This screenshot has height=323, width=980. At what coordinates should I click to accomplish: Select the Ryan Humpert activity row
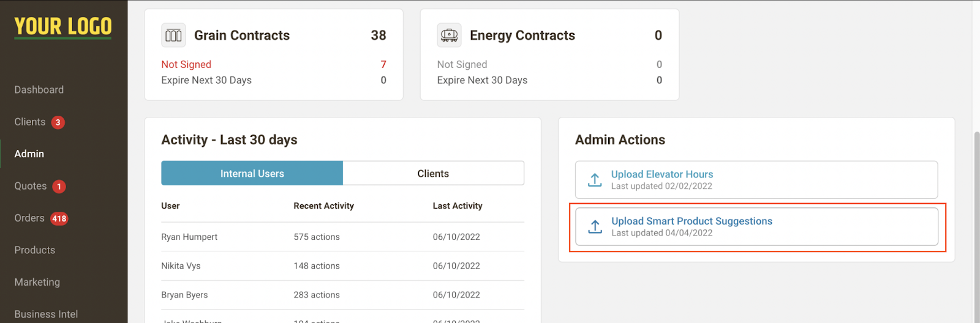point(342,237)
